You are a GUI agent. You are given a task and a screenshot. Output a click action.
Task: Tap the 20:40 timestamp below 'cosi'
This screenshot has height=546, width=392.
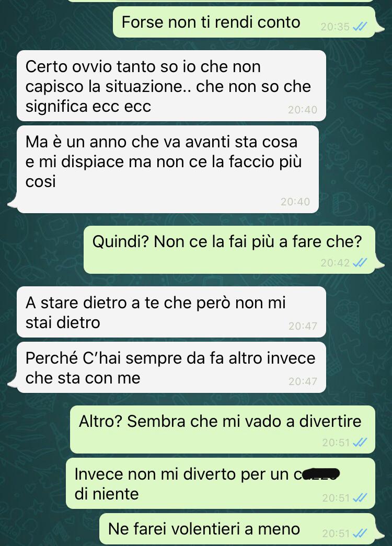pyautogui.click(x=295, y=202)
